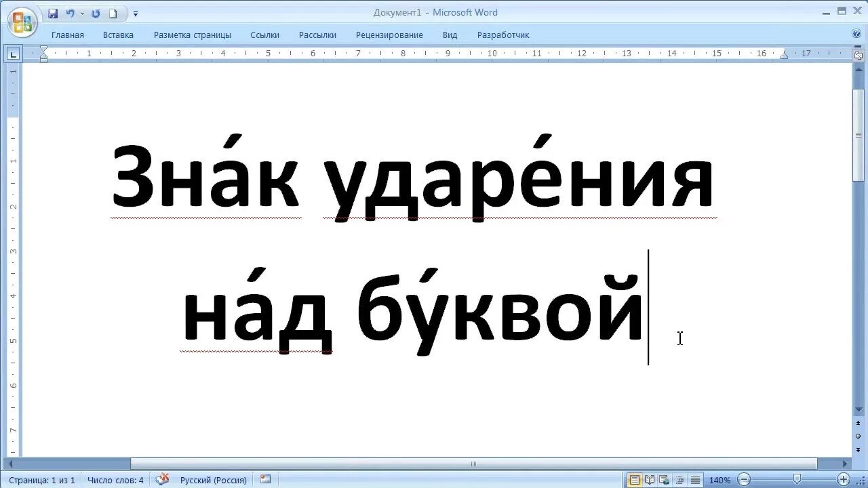868x488 pixels.
Task: Toggle the ruler view button above scrollbar
Action: [x=858, y=56]
